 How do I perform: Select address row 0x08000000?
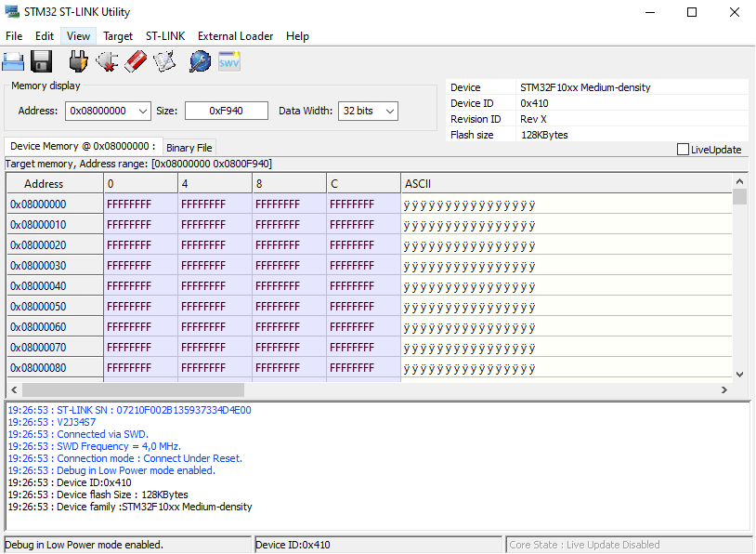55,204
